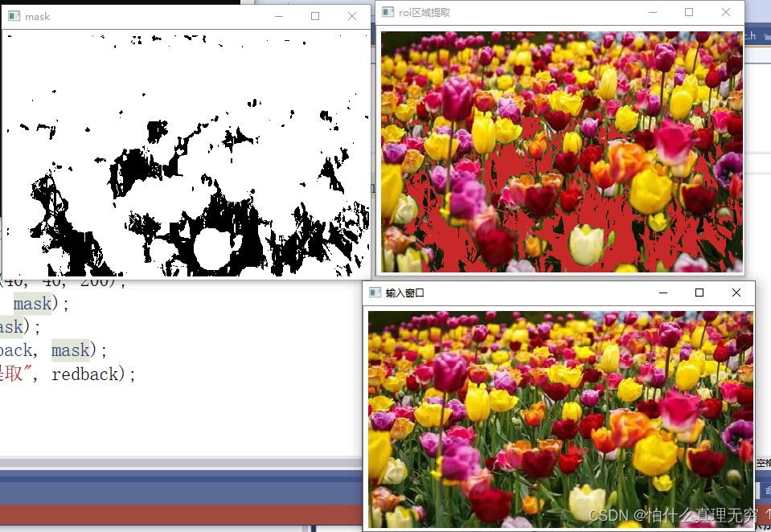
Task: Click the red-background tulip image in roi window
Action: click(x=562, y=152)
